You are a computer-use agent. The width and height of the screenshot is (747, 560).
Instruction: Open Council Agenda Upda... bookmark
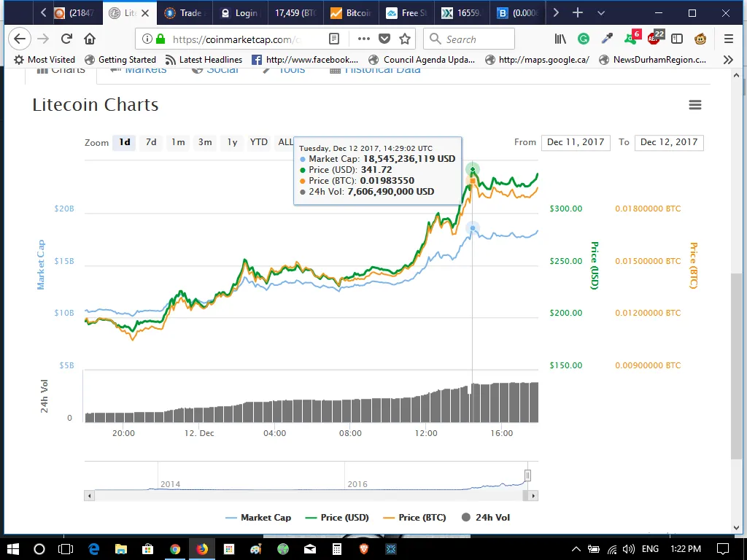422,60
